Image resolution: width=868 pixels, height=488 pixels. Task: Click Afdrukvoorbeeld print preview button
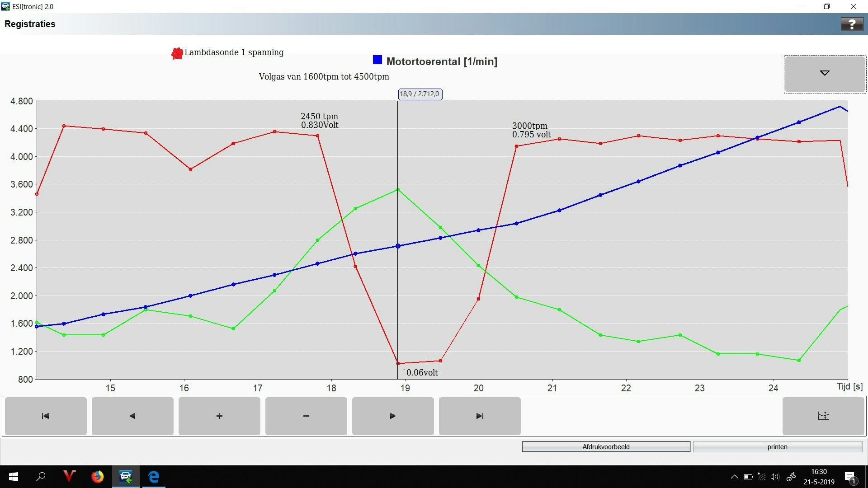[606, 447]
